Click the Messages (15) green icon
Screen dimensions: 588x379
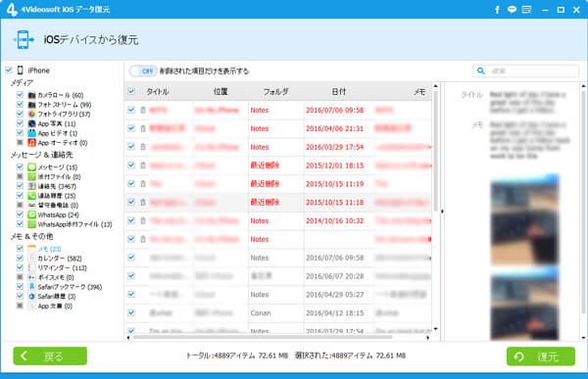tap(32, 167)
